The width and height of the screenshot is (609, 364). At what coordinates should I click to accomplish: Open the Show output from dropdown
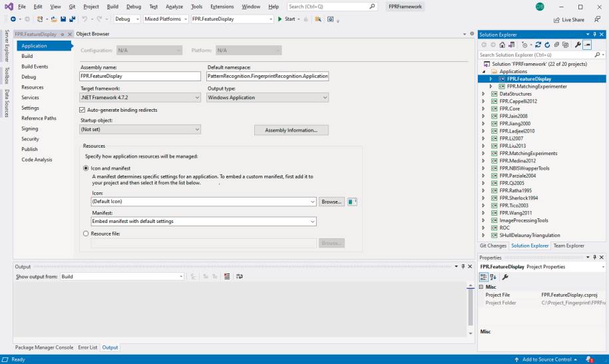point(122,277)
